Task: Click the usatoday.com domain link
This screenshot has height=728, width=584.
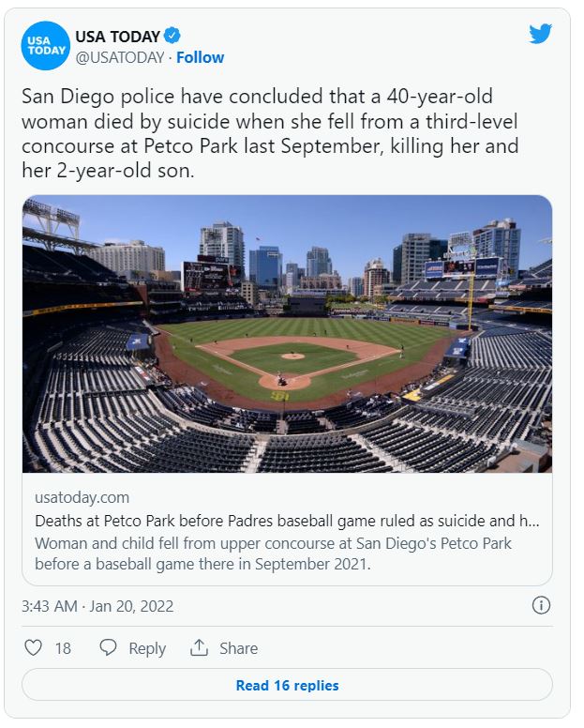Action: click(x=82, y=497)
